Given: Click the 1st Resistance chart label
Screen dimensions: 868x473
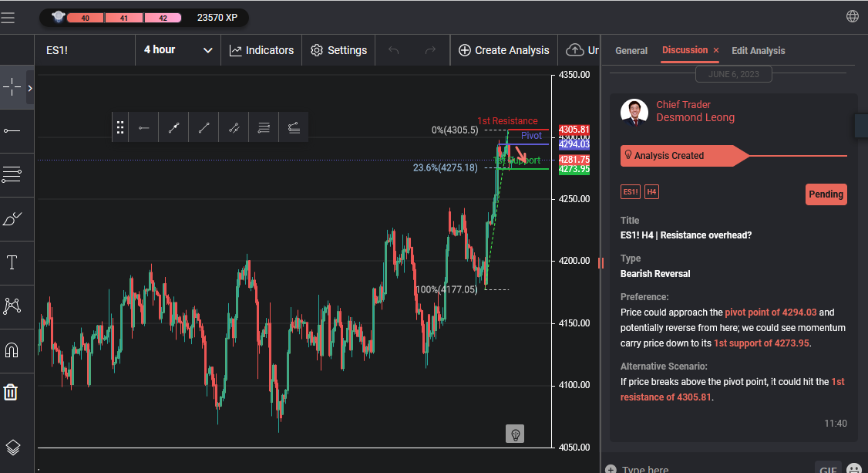Looking at the screenshot, I should (507, 120).
